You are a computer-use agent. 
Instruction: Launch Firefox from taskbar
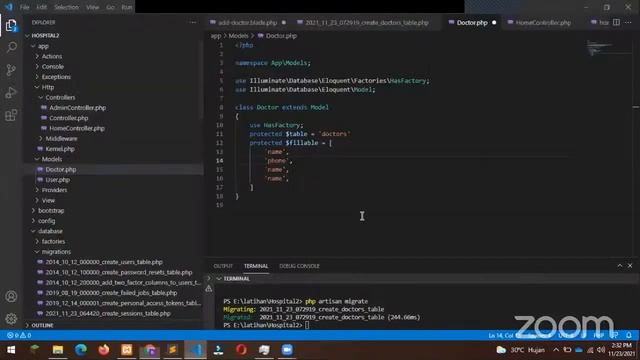click(104, 350)
